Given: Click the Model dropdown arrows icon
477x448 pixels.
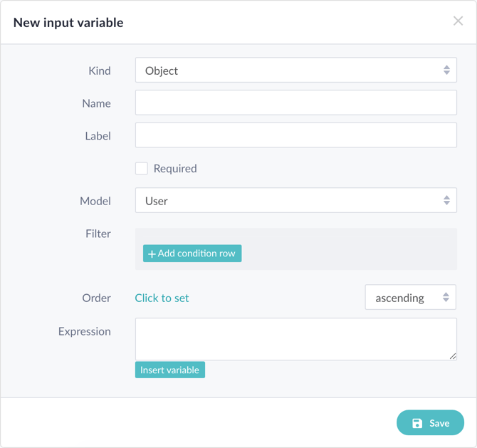Looking at the screenshot, I should coord(446,200).
